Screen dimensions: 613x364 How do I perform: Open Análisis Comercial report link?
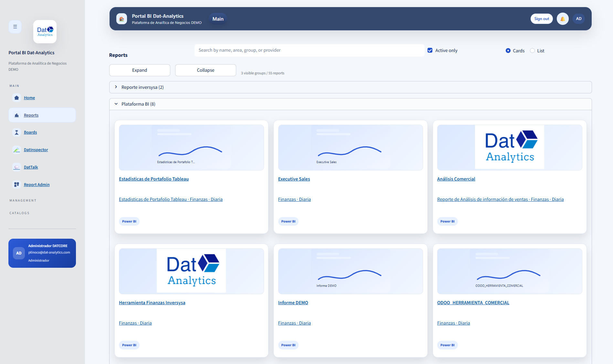click(x=456, y=179)
